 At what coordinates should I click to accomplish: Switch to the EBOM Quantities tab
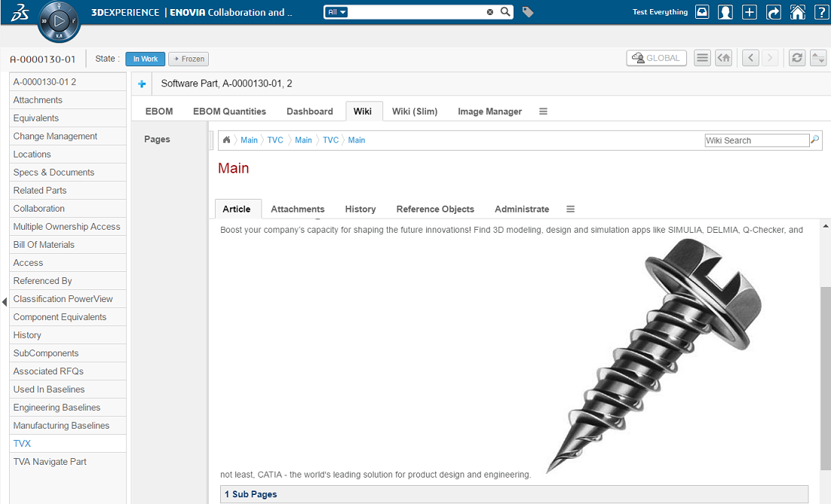tap(229, 111)
